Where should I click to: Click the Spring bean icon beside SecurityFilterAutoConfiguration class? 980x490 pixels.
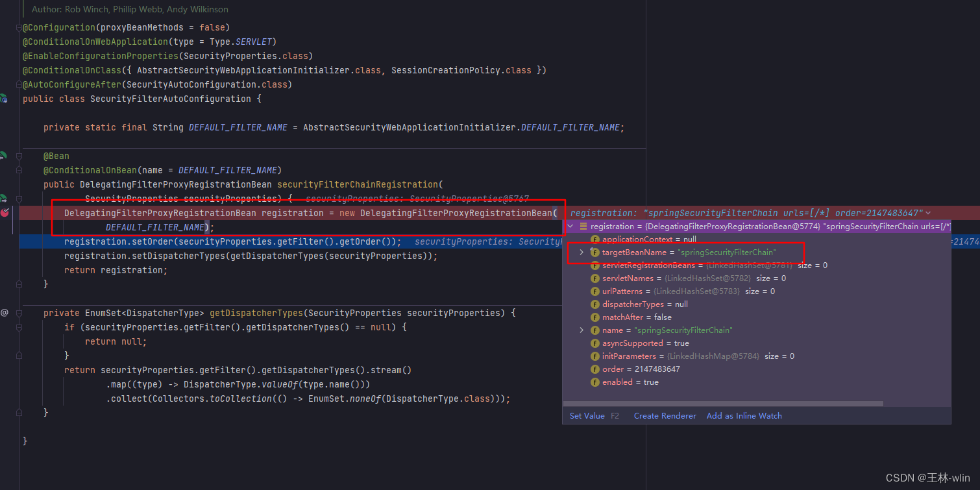coord(4,99)
